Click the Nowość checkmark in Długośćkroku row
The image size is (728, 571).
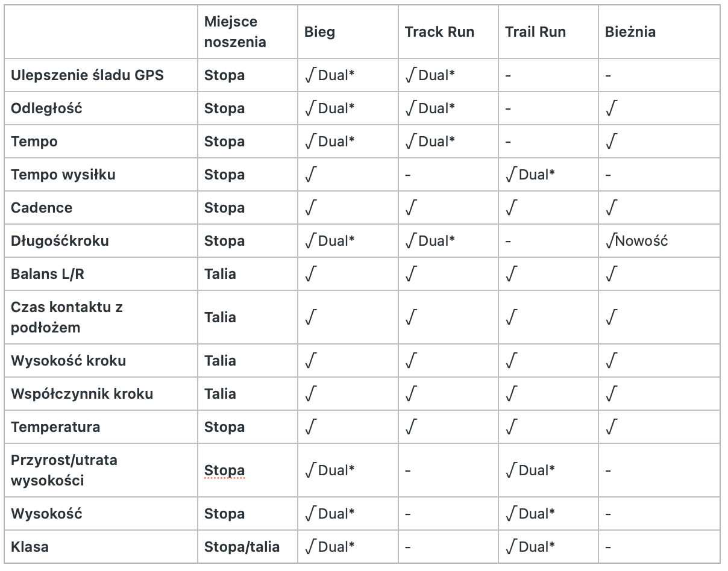click(636, 241)
